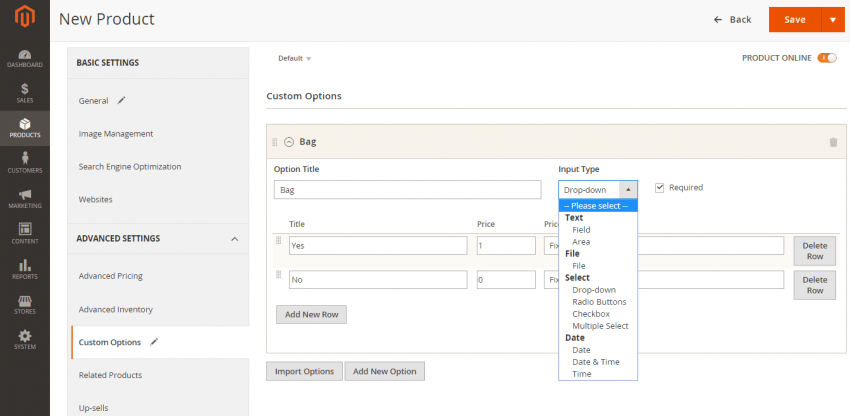This screenshot has width=850, height=416.
Task: Choose Date & Time input type
Action: 598,362
